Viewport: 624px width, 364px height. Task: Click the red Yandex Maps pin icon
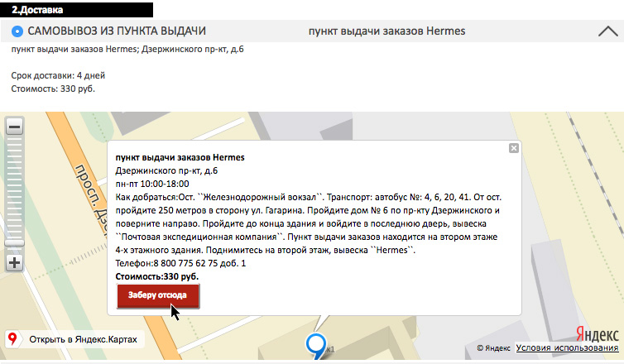(x=12, y=339)
